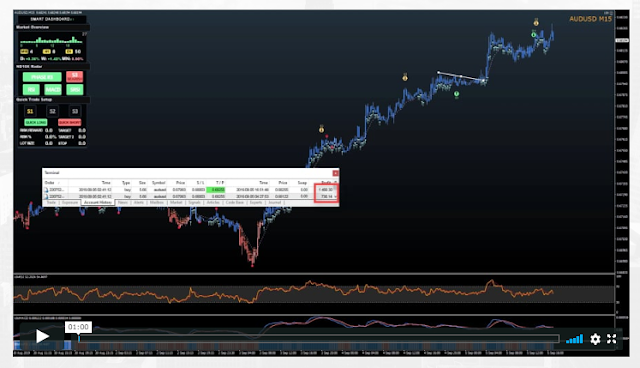The width and height of the screenshot is (640, 368).
Task: Sort by the Type column header
Action: tap(126, 183)
